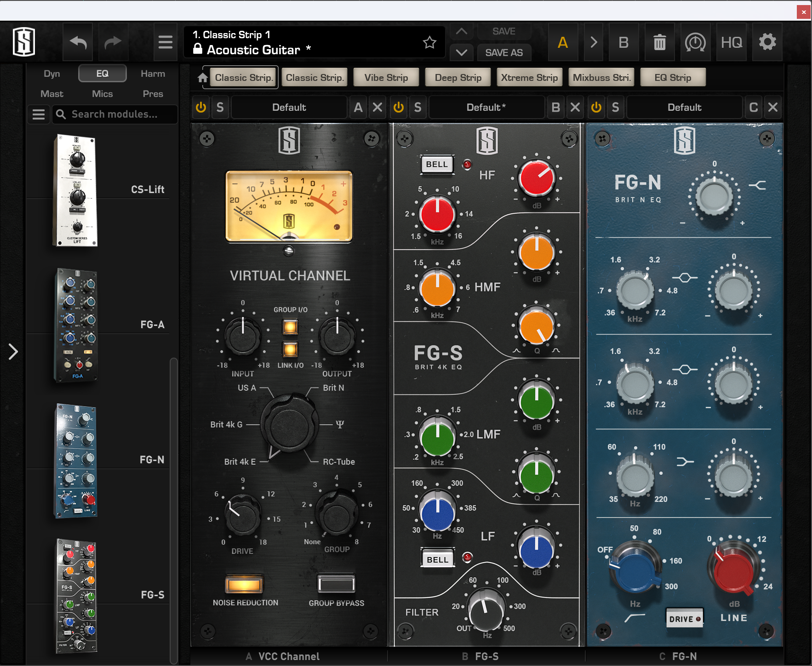Screen dimensions: 812x666
Task: Load previous preset with up chevron
Action: click(x=462, y=32)
